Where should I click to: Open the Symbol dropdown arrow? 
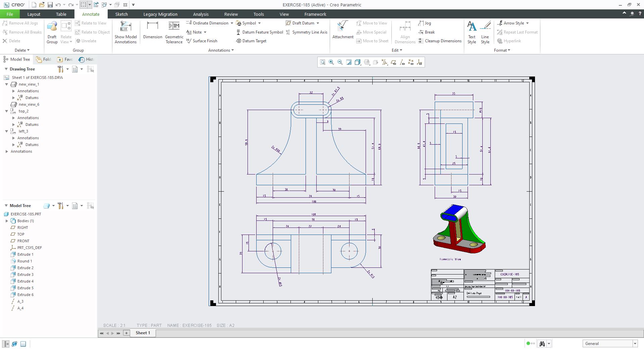coord(259,23)
